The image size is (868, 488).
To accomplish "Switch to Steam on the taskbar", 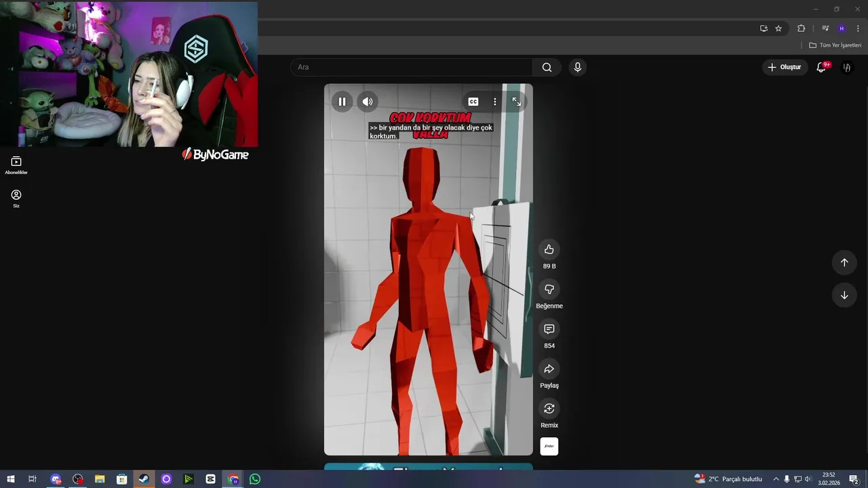I will coord(144,479).
